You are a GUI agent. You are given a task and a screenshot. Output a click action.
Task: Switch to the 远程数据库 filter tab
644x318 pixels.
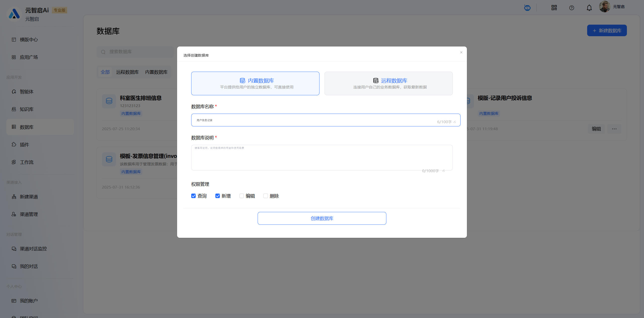(x=127, y=72)
